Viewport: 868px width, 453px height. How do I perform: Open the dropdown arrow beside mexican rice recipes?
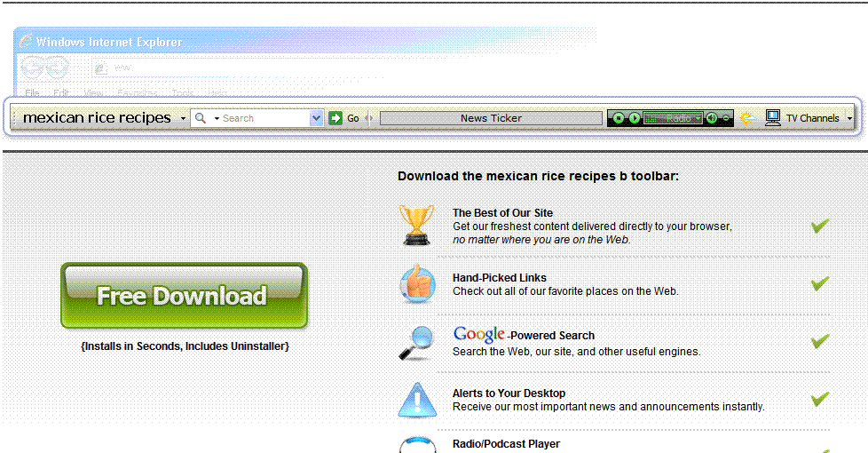click(x=183, y=118)
